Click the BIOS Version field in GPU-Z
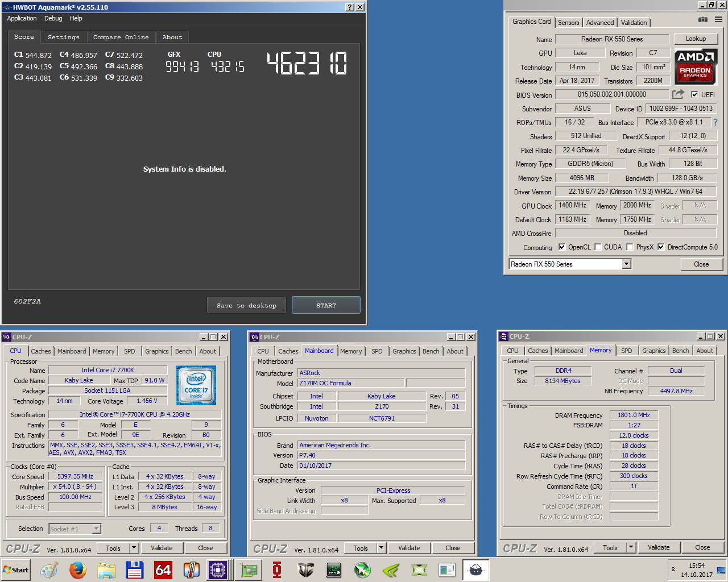The height and width of the screenshot is (582, 728). 612,94
